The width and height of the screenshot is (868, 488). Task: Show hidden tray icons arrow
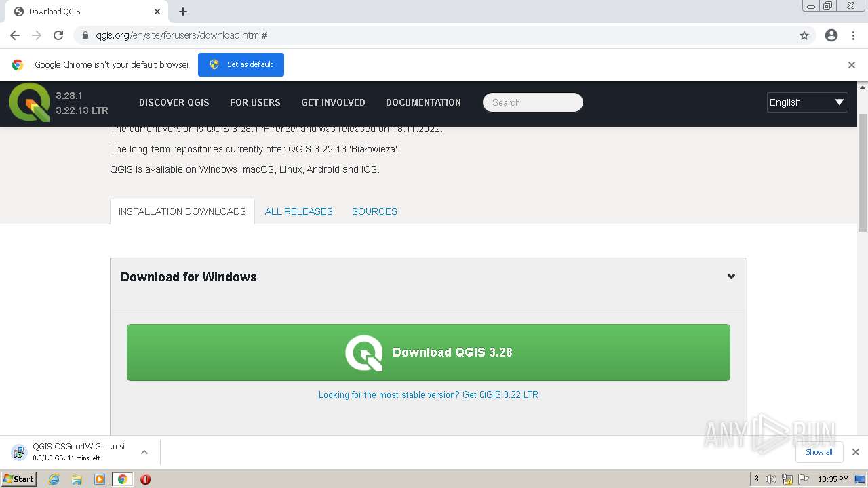[756, 479]
